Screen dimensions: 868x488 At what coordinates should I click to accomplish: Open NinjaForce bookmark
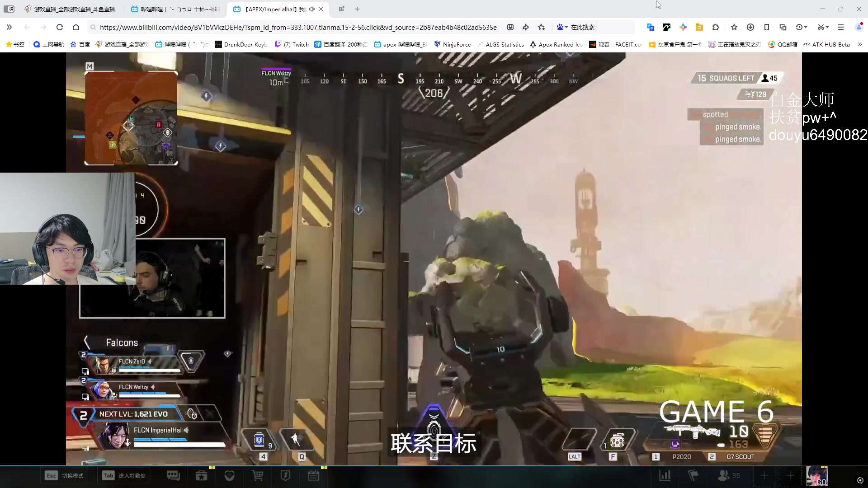(452, 44)
